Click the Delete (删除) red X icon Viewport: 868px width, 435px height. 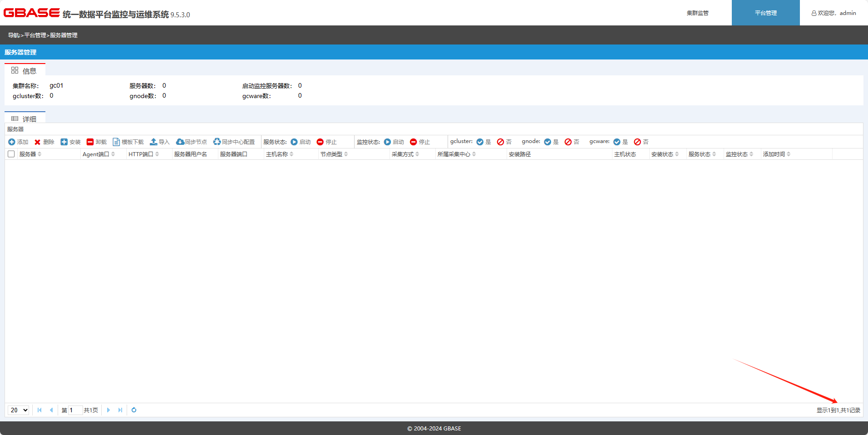pyautogui.click(x=38, y=142)
